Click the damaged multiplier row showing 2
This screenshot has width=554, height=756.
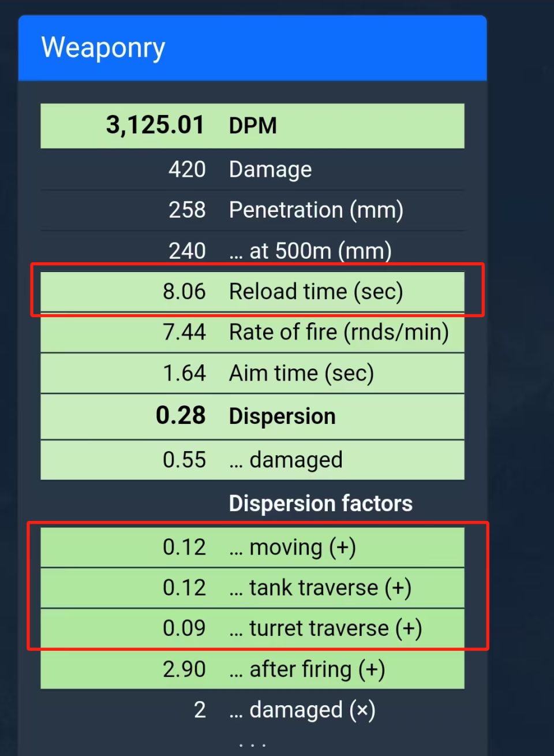pos(252,710)
